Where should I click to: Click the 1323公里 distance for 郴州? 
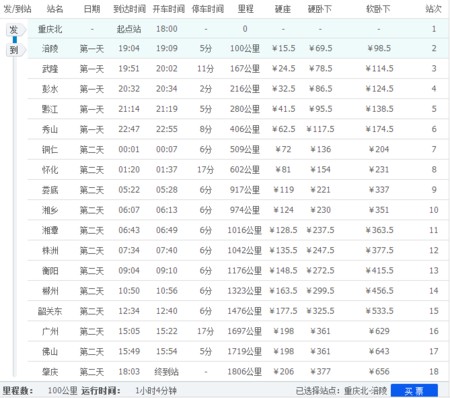click(x=245, y=291)
